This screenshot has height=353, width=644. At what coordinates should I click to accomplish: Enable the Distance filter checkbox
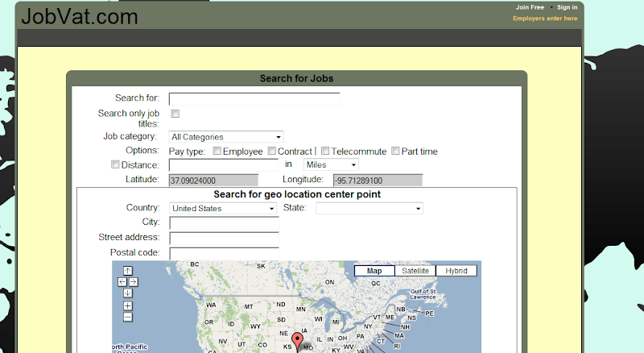coord(115,164)
